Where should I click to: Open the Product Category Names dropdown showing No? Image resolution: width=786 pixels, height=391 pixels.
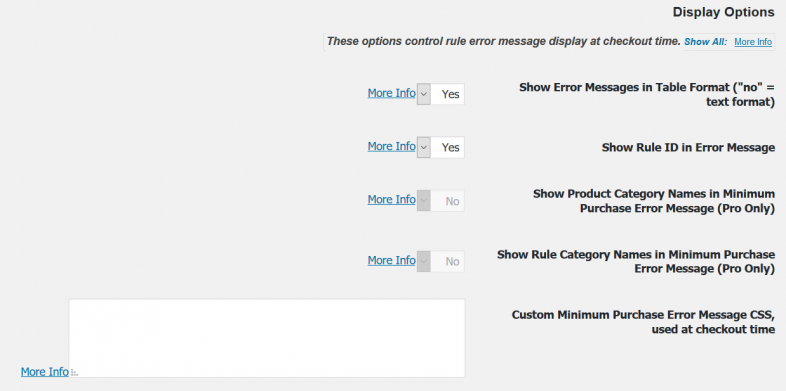pos(441,201)
